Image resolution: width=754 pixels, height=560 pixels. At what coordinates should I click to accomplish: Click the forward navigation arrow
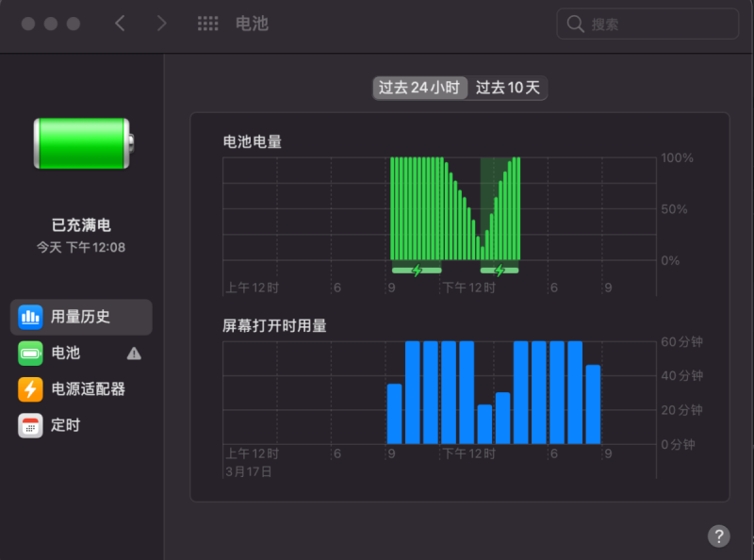point(161,23)
